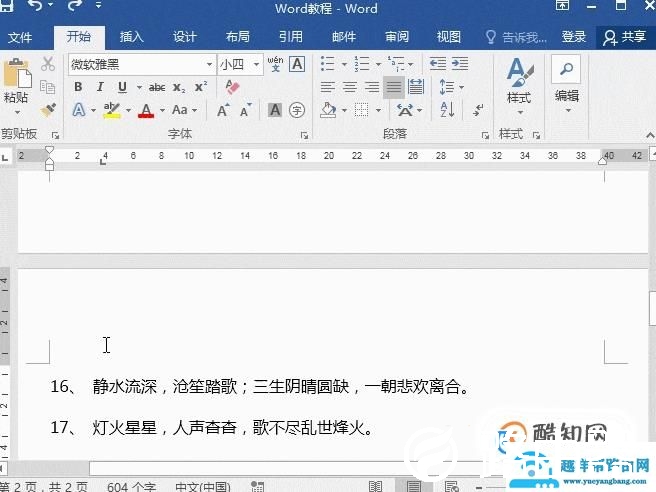The width and height of the screenshot is (656, 492).
Task: Center align the text
Action: pos(350,87)
